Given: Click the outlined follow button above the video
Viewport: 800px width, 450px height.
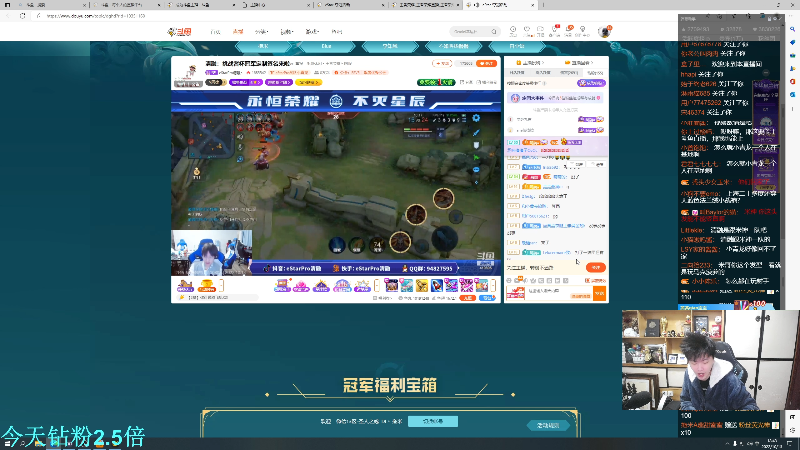Looking at the screenshot, I should pyautogui.click(x=442, y=63).
